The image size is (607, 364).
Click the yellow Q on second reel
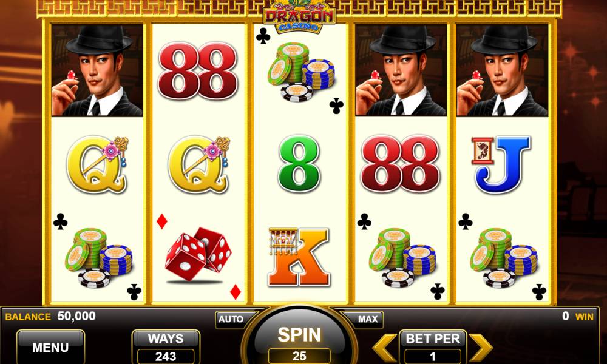tap(199, 164)
